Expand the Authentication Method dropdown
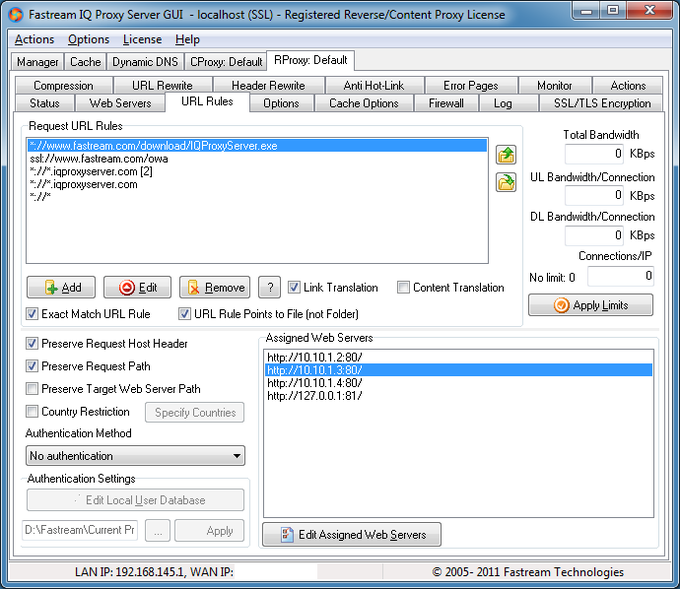Viewport: 680px width, 589px height. [135, 456]
